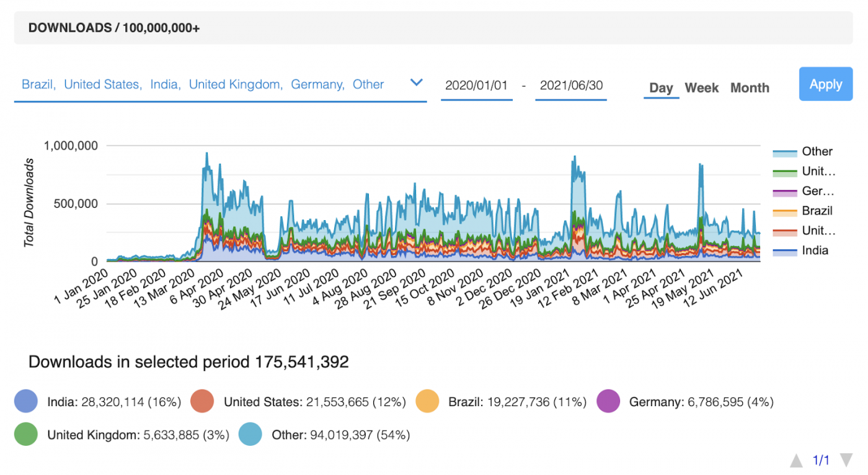Toggle the red Unit… legend entry
The height and width of the screenshot is (475, 868).
coord(804,231)
